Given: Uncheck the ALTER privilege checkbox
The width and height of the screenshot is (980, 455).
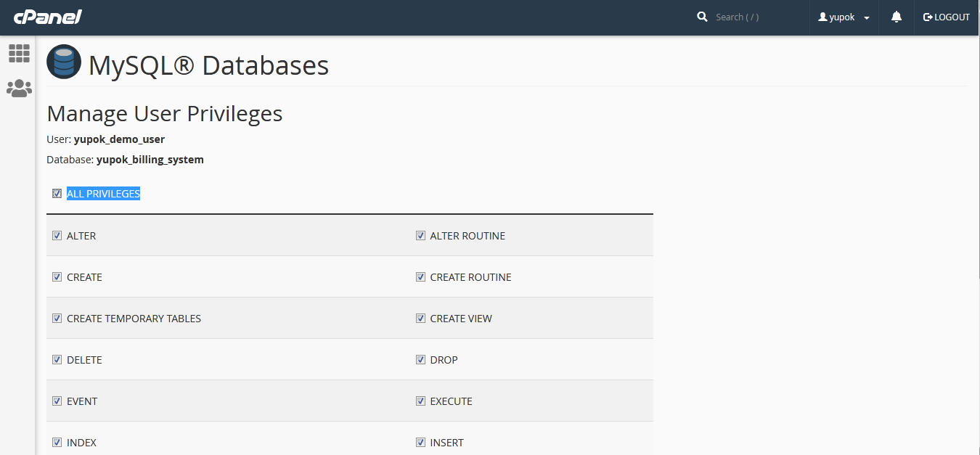Looking at the screenshot, I should click(57, 236).
